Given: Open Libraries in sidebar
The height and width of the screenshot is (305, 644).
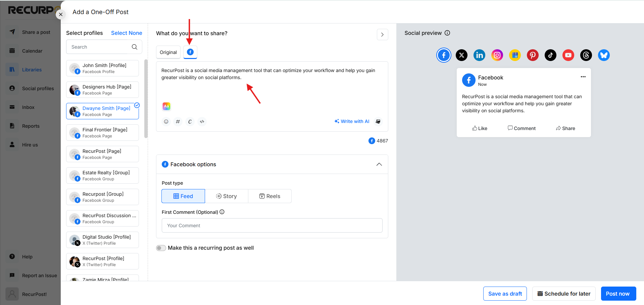Looking at the screenshot, I should [31, 70].
